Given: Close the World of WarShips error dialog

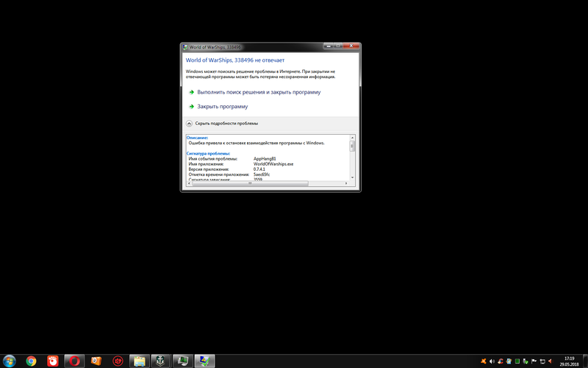Looking at the screenshot, I should coord(351,46).
